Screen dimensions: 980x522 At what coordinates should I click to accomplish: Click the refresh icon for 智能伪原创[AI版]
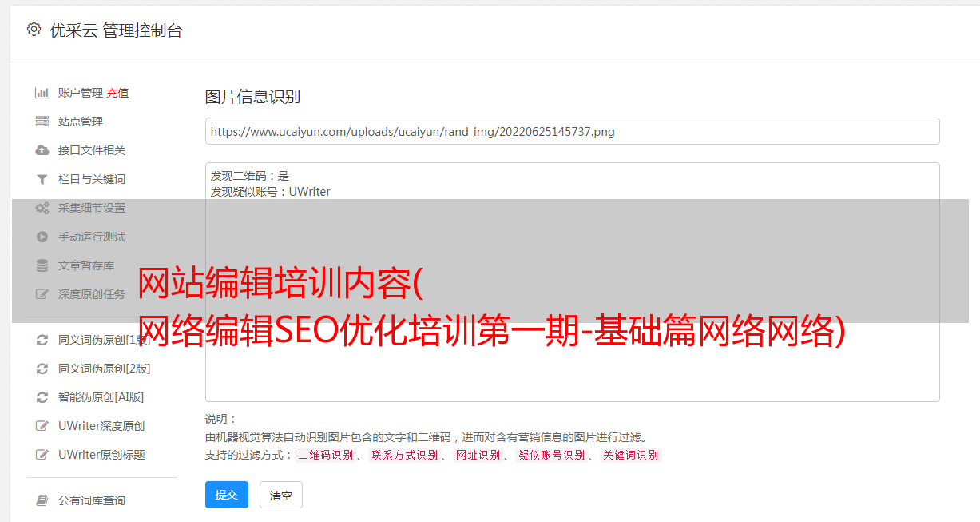click(x=42, y=397)
